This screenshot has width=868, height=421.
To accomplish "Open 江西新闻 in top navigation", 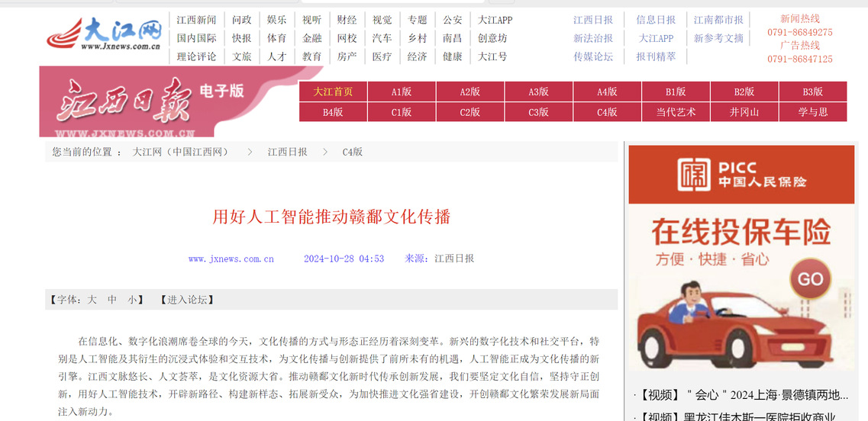I will pyautogui.click(x=196, y=20).
